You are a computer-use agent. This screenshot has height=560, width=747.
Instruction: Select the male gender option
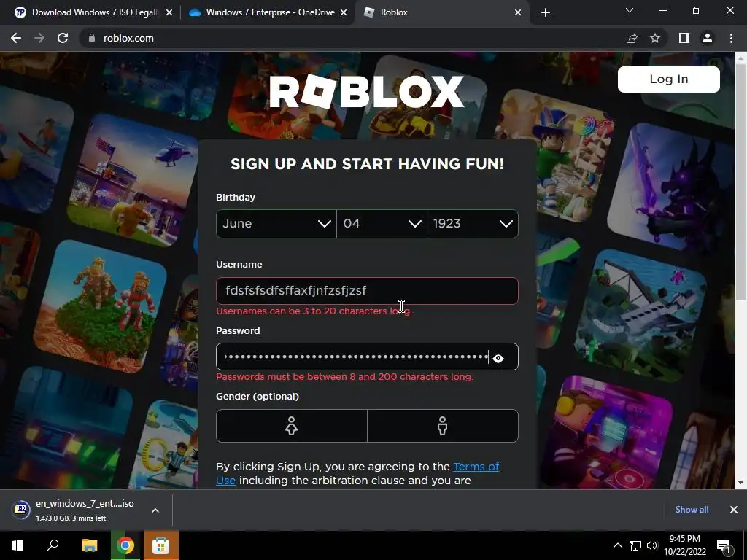click(x=443, y=426)
